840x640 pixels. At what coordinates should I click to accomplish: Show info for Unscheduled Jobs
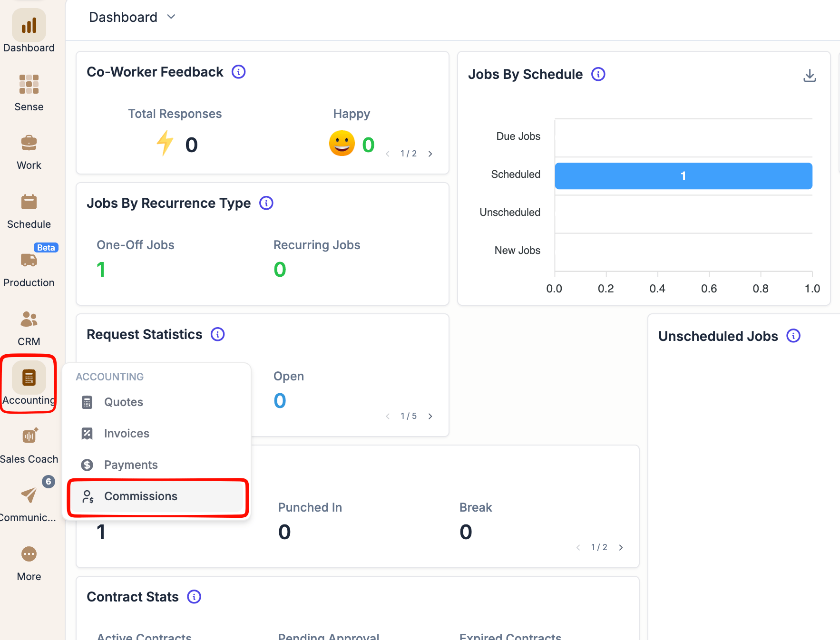pyautogui.click(x=793, y=336)
